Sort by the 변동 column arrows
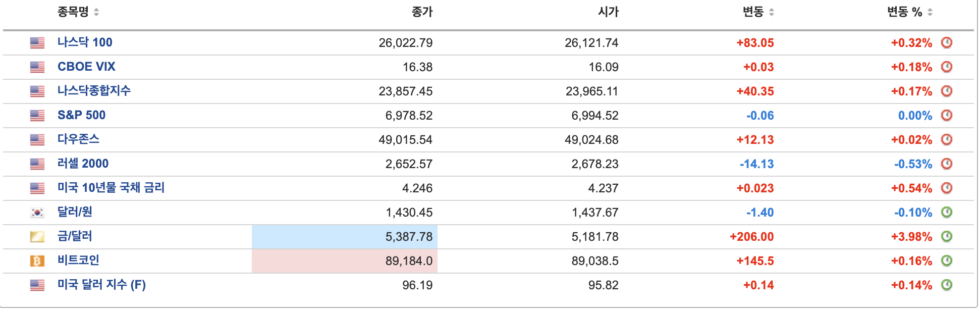 771,12
